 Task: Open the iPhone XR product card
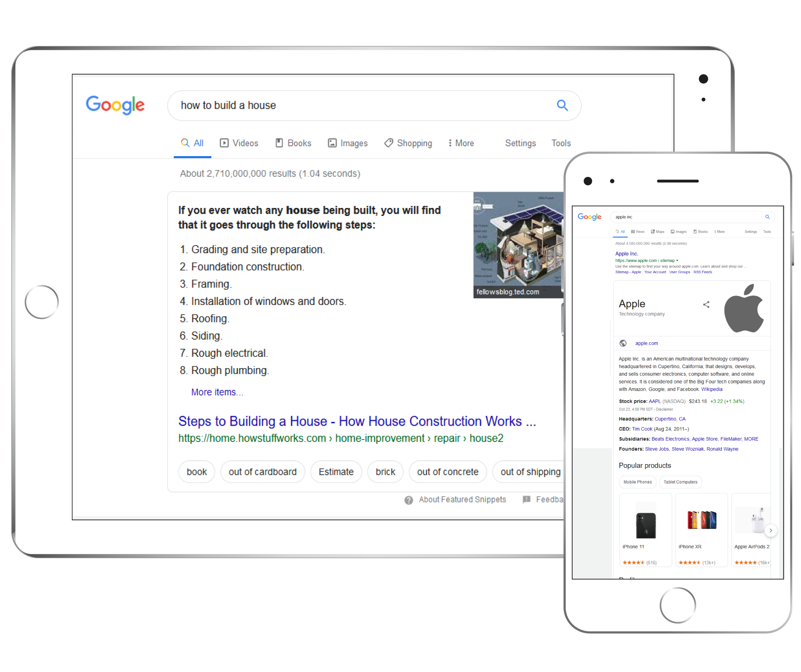pos(701,530)
